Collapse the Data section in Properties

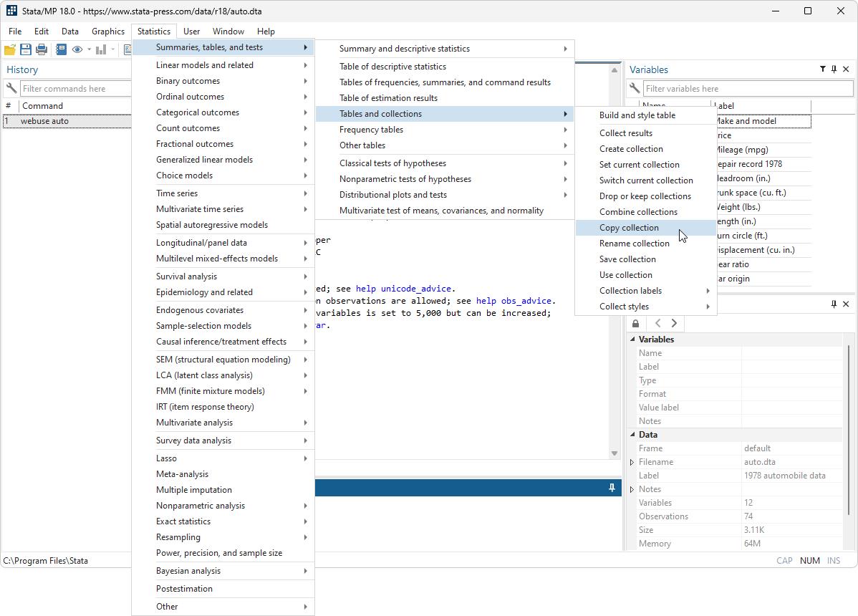pos(632,434)
